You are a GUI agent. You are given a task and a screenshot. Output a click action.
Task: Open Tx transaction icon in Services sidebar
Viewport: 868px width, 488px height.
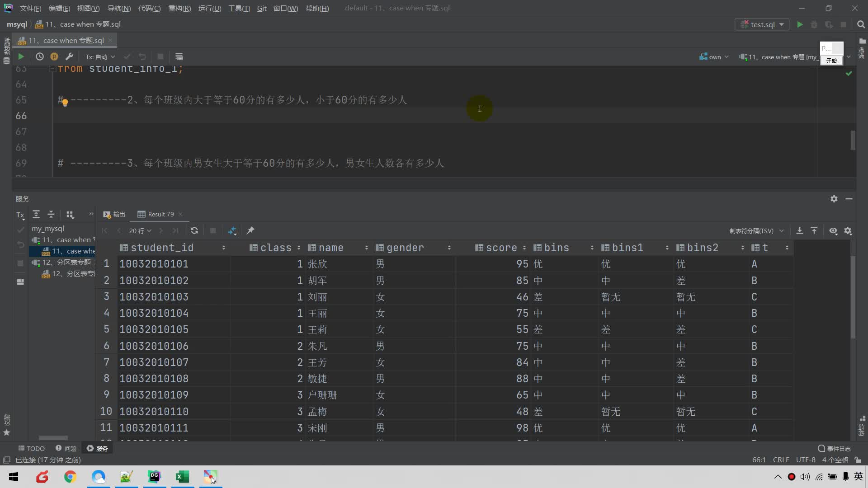click(20, 215)
